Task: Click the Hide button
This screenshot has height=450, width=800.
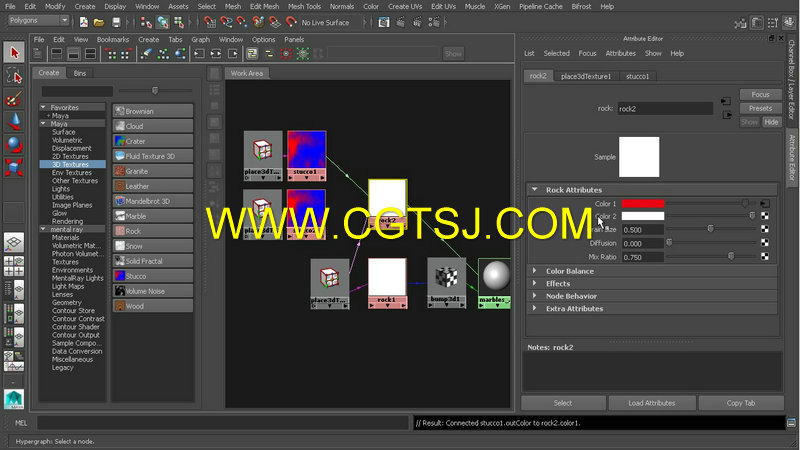Action: (771, 122)
